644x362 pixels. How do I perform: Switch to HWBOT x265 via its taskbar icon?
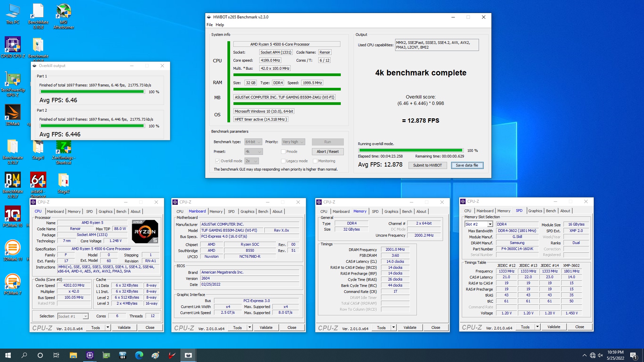[x=188, y=355]
